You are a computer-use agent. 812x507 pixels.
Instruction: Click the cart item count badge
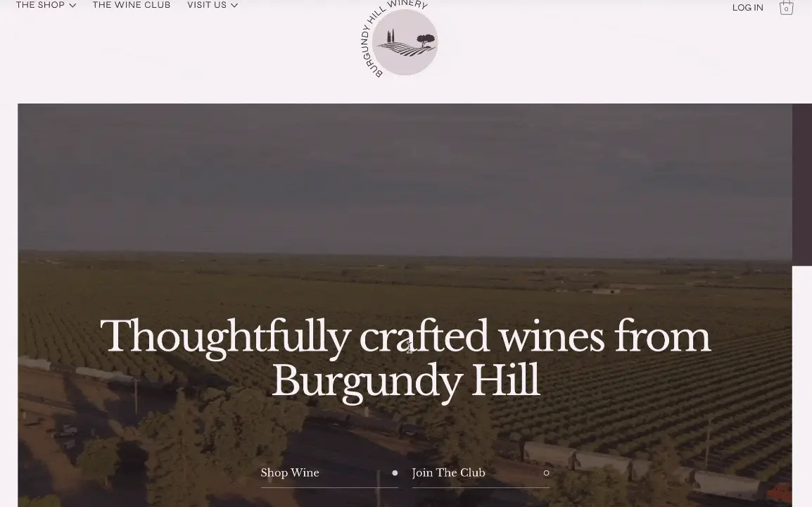[786, 9]
